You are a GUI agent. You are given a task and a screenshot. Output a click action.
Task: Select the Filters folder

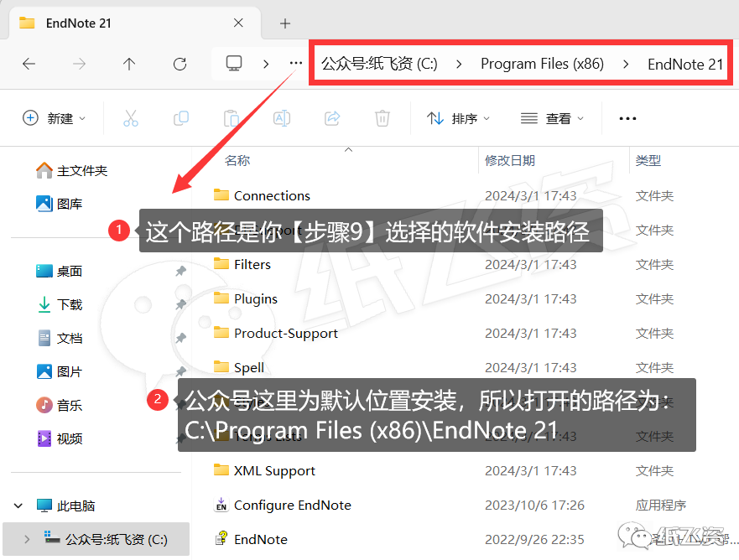[x=252, y=264]
